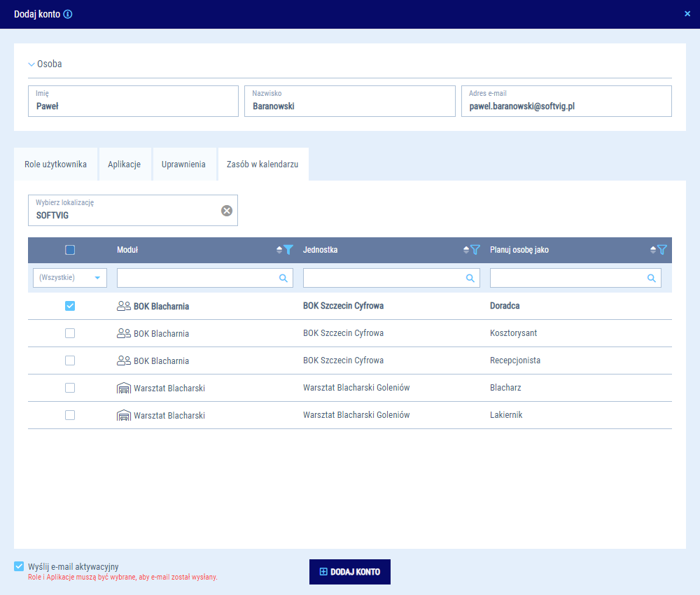
Task: Open the (Wszystkie) selection filter dropdown
Action: 70,278
